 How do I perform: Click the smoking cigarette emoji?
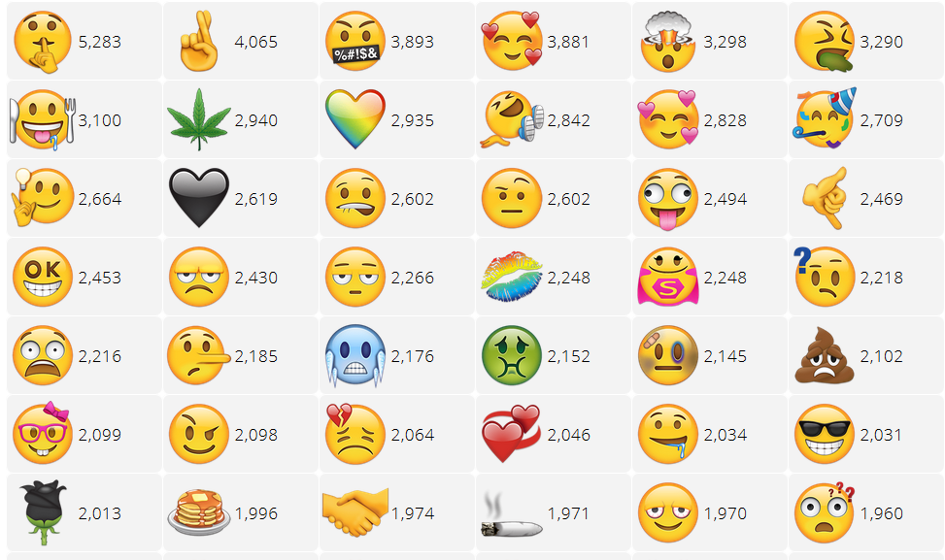point(512,515)
